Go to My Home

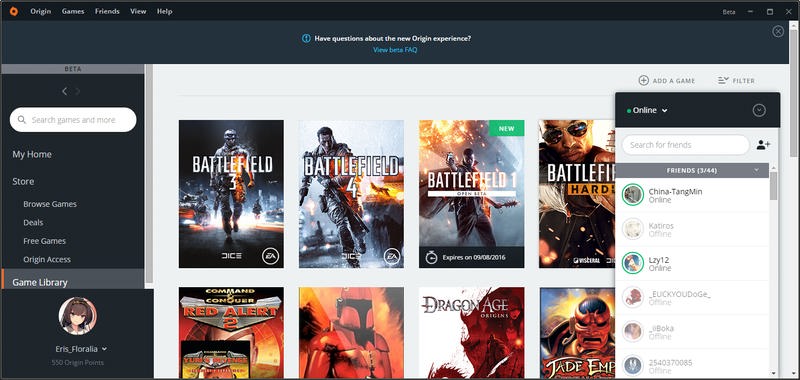pyautogui.click(x=32, y=154)
